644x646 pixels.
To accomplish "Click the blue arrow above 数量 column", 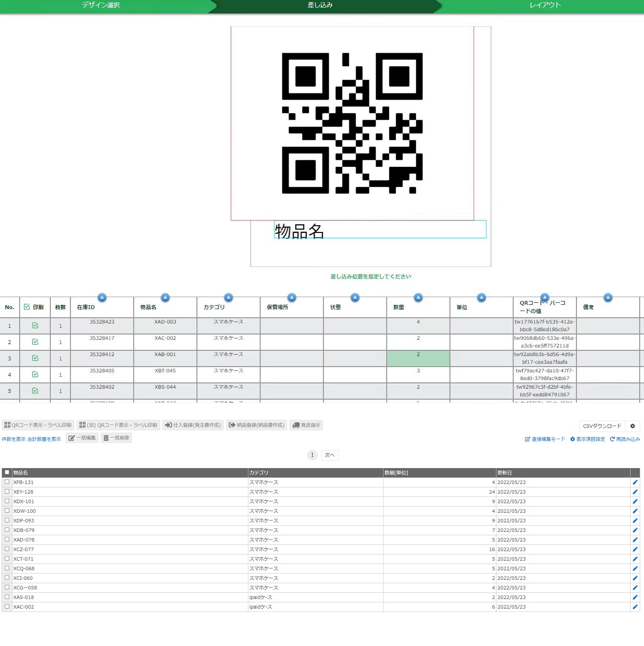I will coord(418,298).
